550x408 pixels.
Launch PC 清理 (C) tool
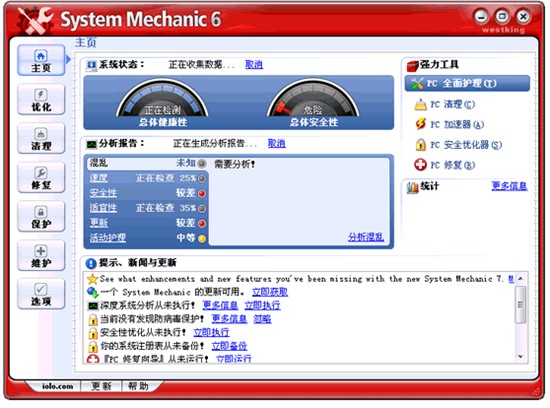click(x=445, y=104)
